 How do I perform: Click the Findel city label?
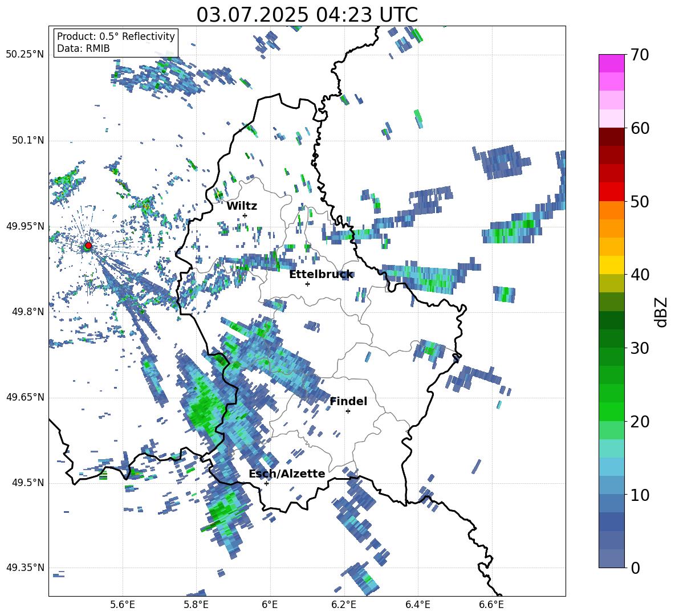coord(348,401)
